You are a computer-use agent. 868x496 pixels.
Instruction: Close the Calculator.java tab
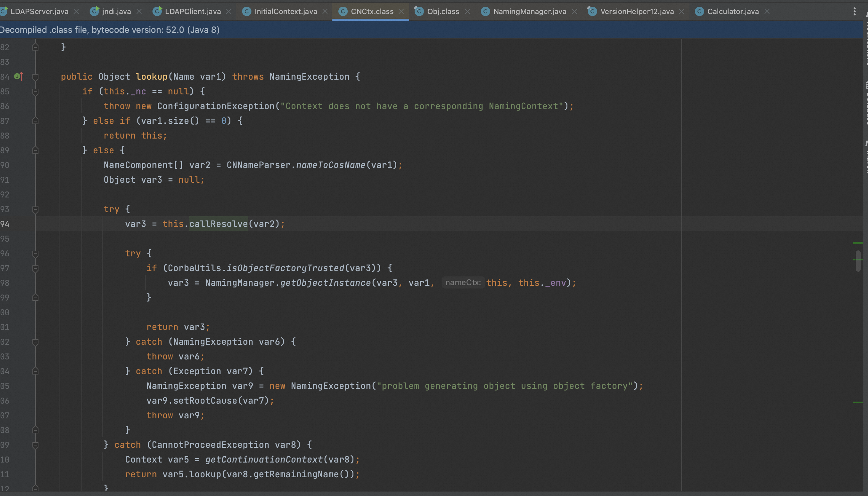point(767,11)
